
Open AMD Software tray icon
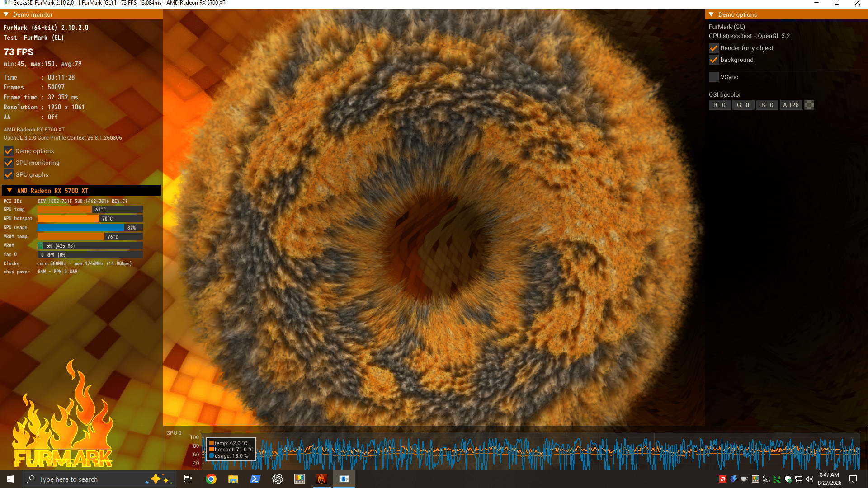[x=723, y=479]
